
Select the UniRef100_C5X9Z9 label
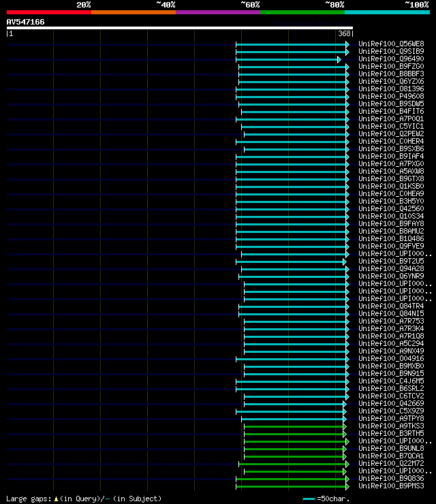pos(391,411)
